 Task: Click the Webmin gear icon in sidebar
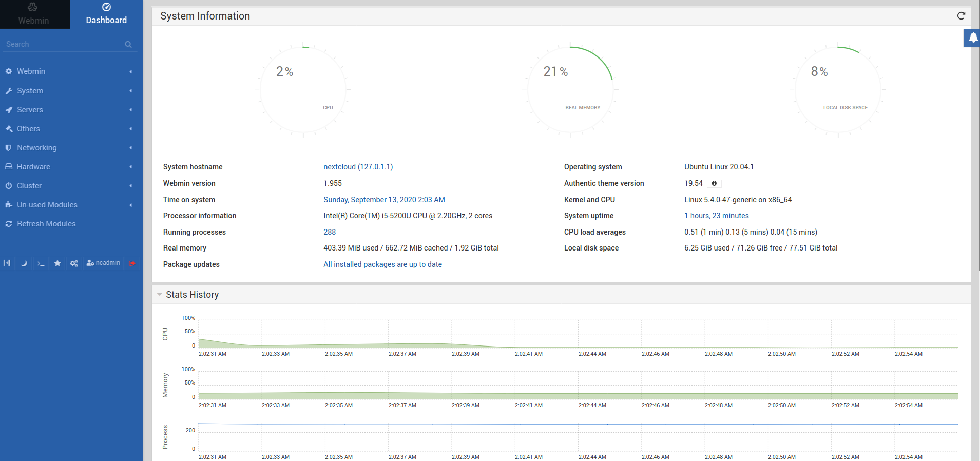(x=9, y=71)
